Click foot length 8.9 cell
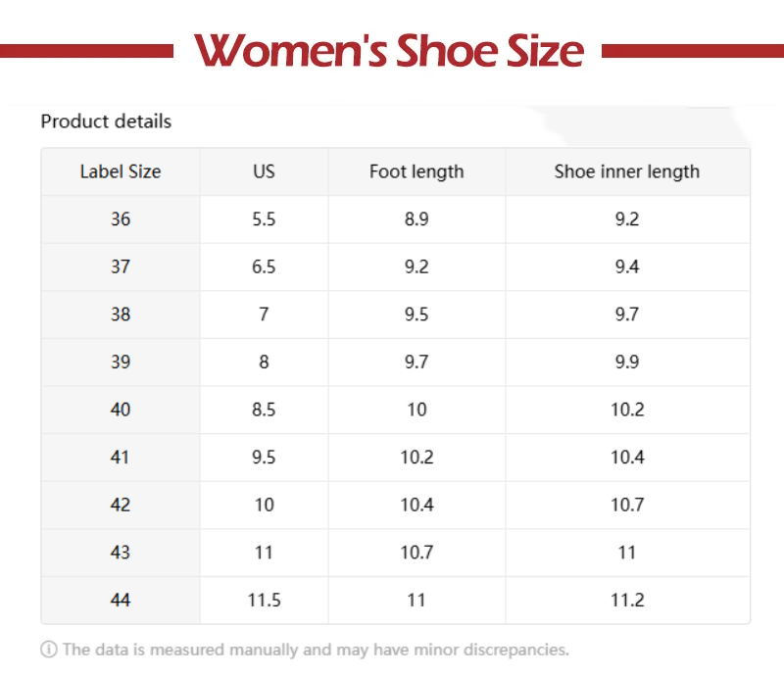Viewport: 784px width, 676px height. 416,219
